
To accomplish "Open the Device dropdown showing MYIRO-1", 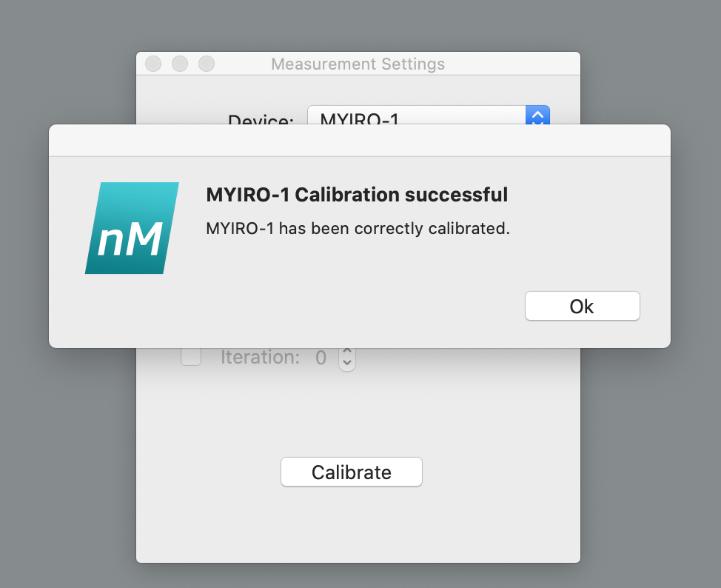I will pyautogui.click(x=428, y=116).
